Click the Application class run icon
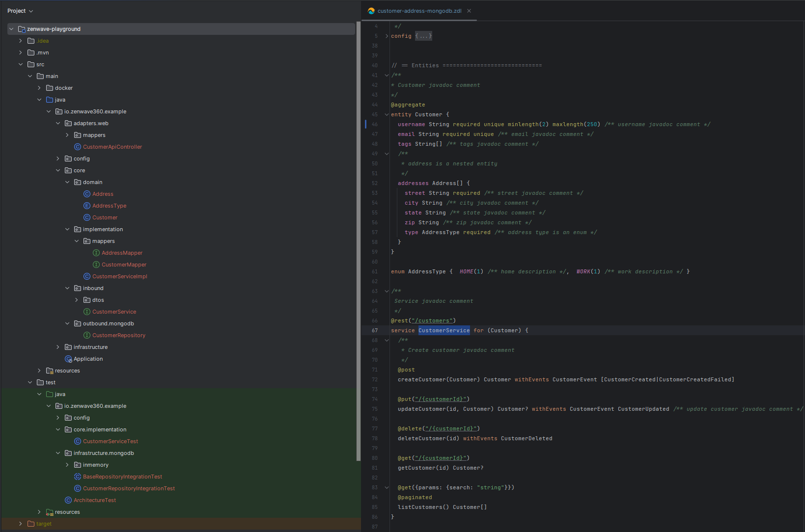The image size is (805, 532). (x=68, y=359)
